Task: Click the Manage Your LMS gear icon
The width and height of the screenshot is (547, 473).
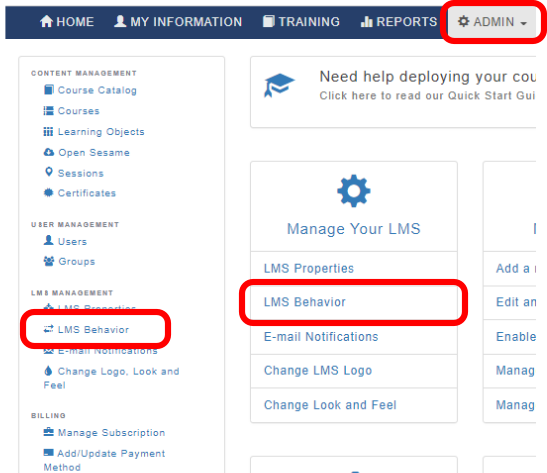Action: coord(353,191)
